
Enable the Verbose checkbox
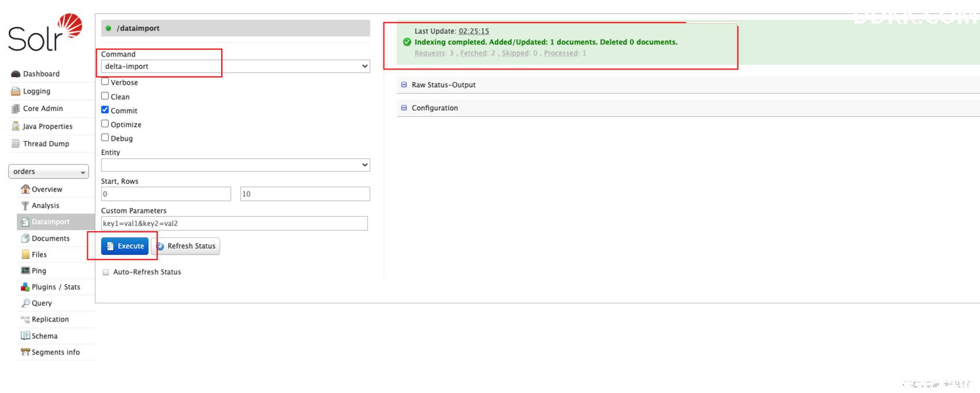click(x=105, y=82)
